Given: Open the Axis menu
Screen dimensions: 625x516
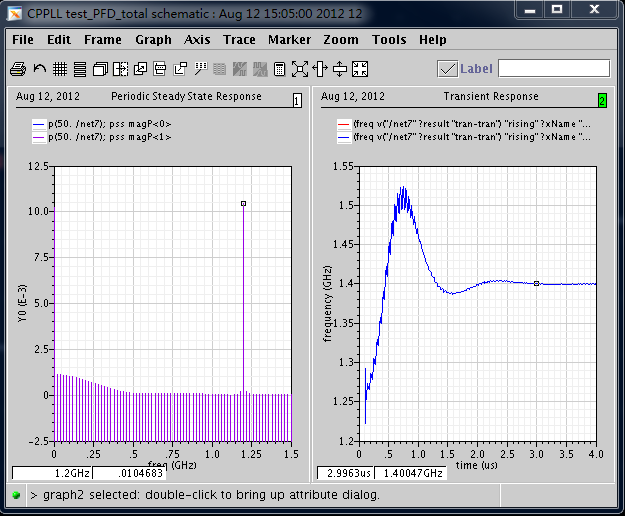Looking at the screenshot, I should tap(197, 40).
